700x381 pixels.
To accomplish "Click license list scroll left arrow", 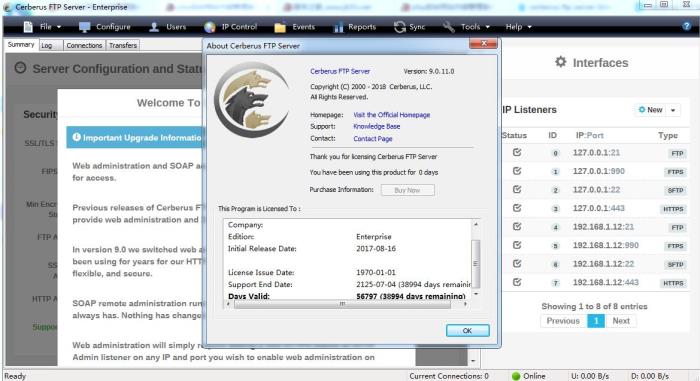I will coord(228,304).
